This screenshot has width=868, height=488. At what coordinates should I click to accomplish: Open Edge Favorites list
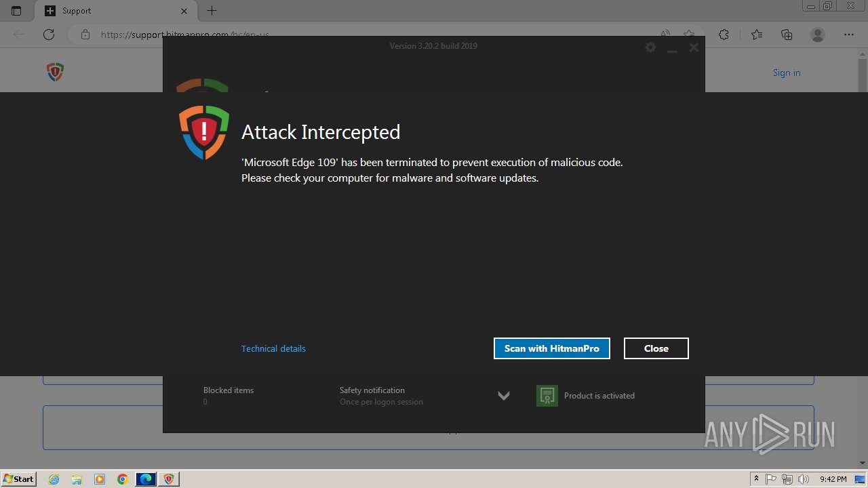757,35
